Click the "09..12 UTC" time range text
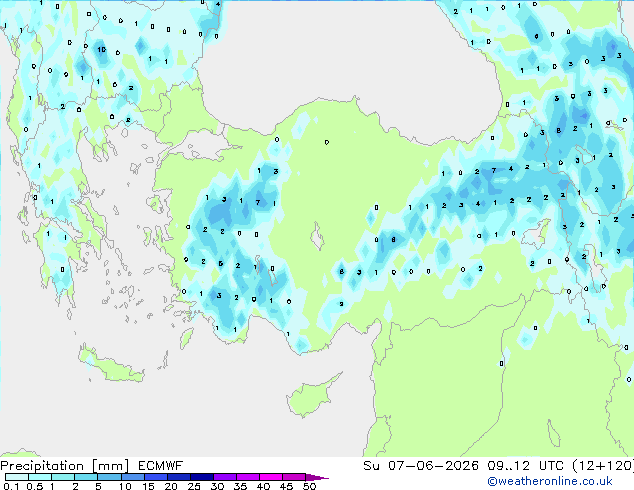Screen dimensions: 634x490 click(526, 466)
